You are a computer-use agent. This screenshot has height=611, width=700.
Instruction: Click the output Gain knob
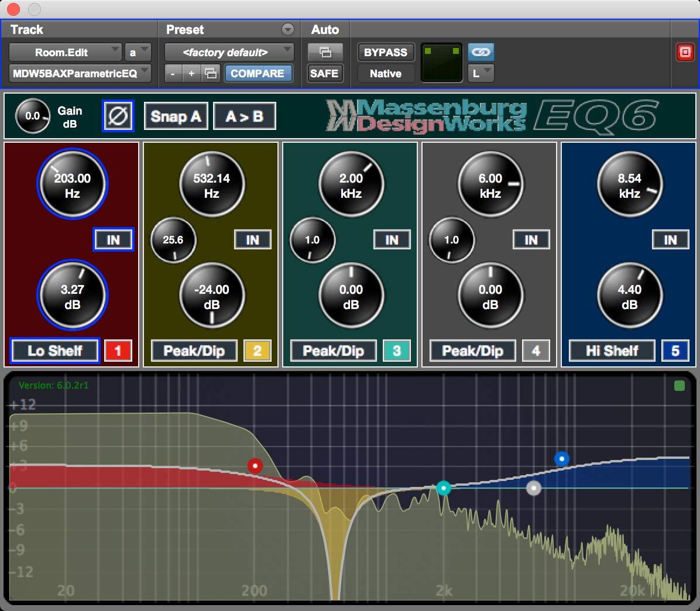[33, 116]
